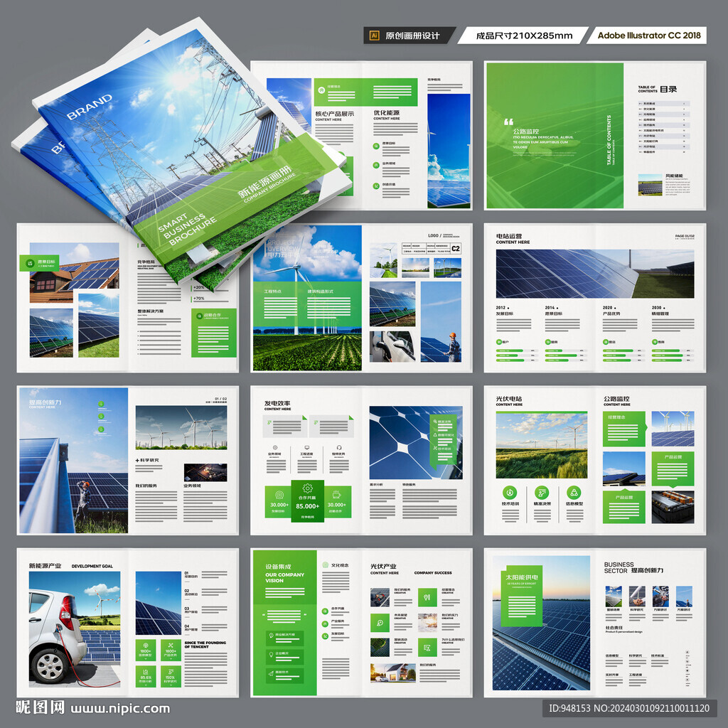Click the round icon beside 产业服务
728x728 pixels.
tap(326, 623)
